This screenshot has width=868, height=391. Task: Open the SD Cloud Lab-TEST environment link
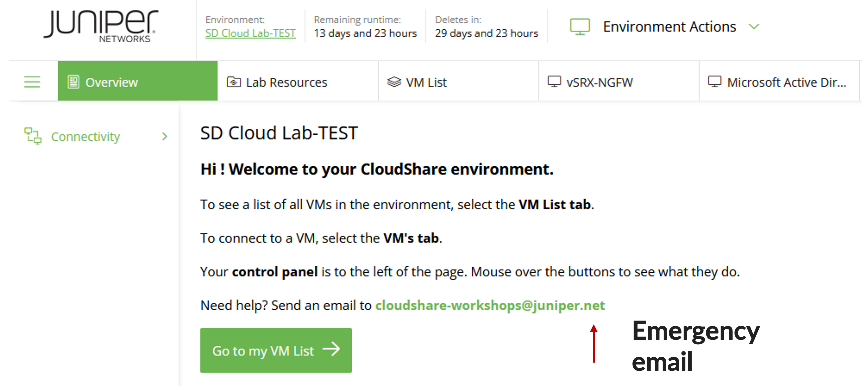click(250, 33)
